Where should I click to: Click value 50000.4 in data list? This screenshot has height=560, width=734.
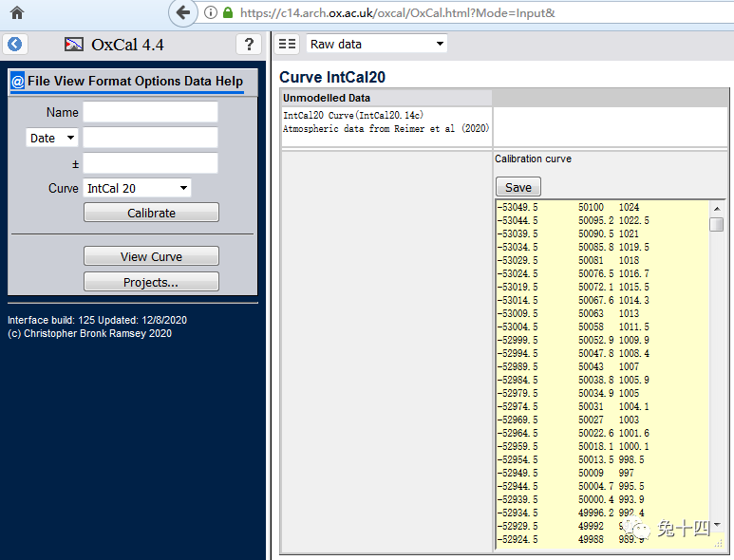pos(596,499)
